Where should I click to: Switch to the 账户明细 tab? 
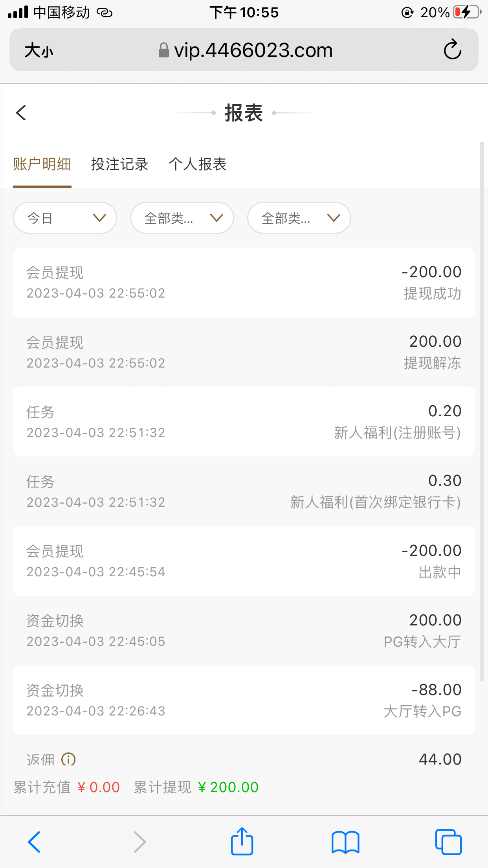[x=42, y=164]
